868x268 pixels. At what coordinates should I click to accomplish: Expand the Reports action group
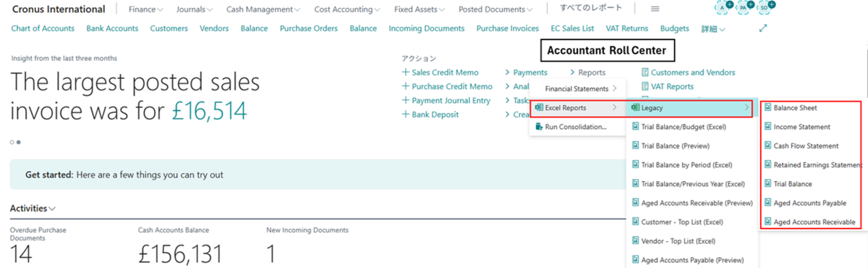tap(587, 72)
